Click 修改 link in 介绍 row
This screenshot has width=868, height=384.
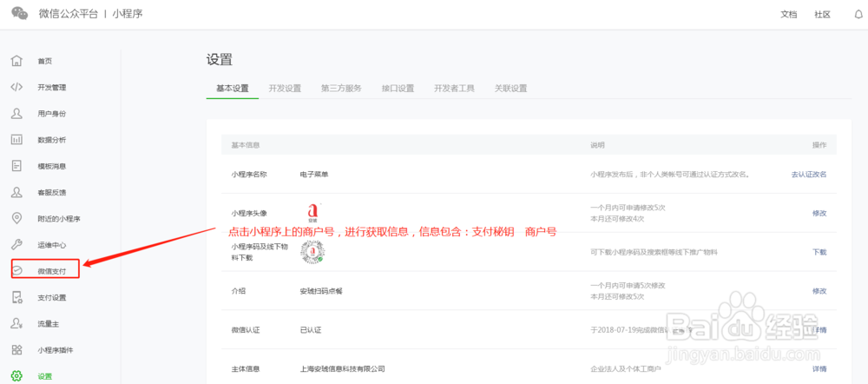coord(819,291)
